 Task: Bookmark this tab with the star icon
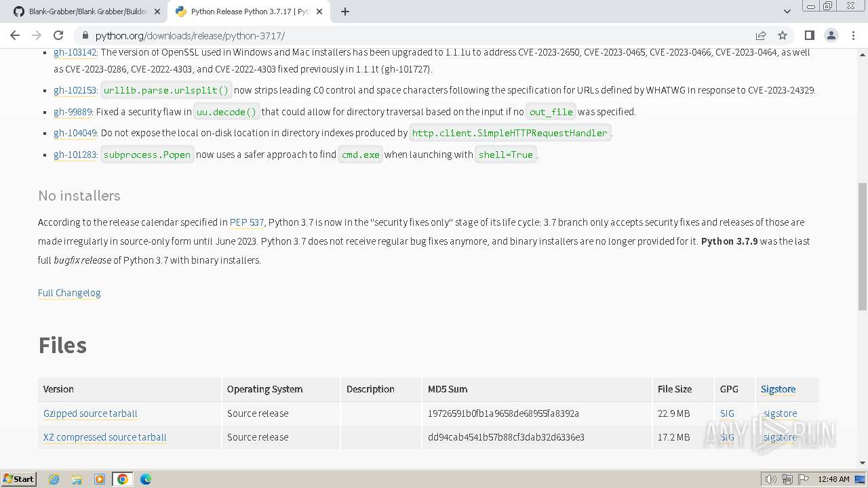pos(783,35)
